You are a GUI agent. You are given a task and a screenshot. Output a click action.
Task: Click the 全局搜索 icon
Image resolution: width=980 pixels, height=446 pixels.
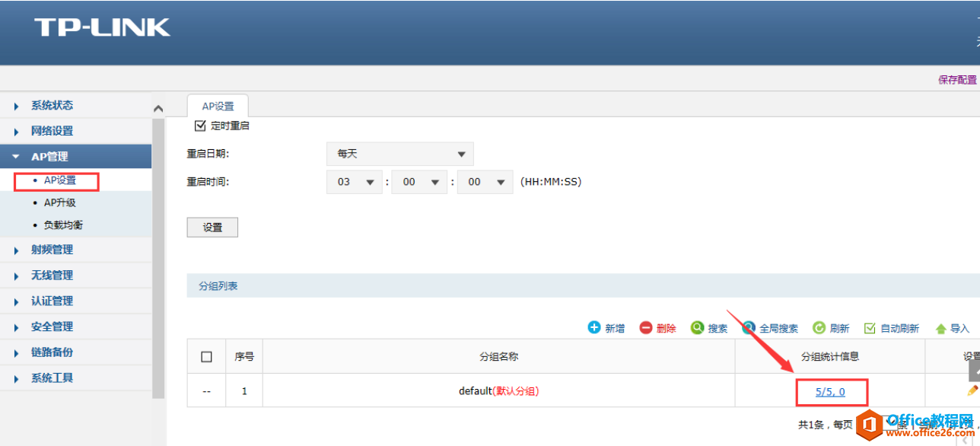pyautogui.click(x=749, y=327)
